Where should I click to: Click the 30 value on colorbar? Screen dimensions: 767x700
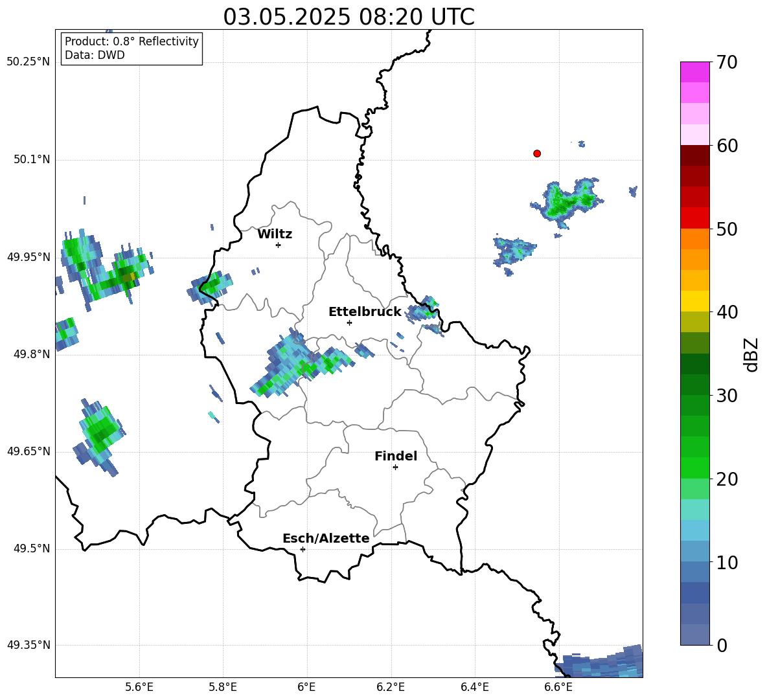coord(727,396)
